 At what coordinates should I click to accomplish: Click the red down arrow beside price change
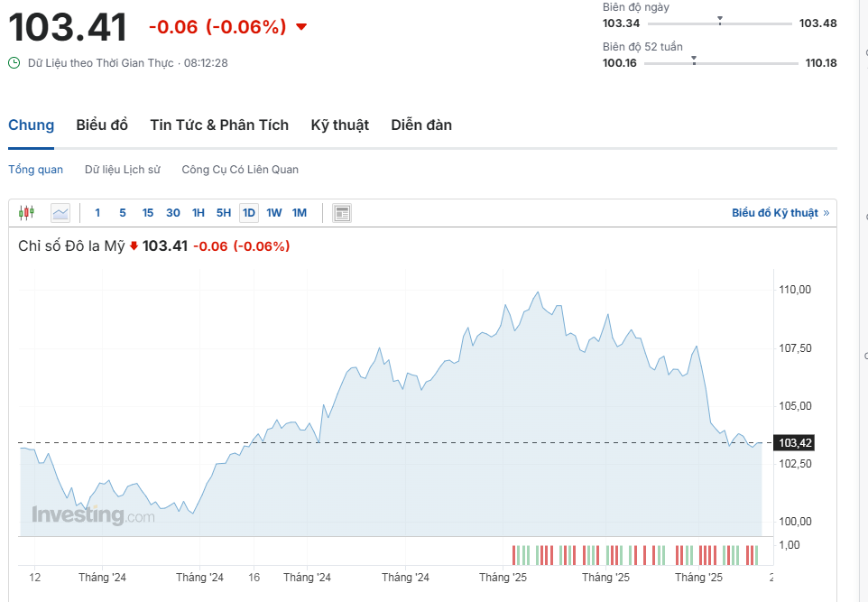[301, 27]
